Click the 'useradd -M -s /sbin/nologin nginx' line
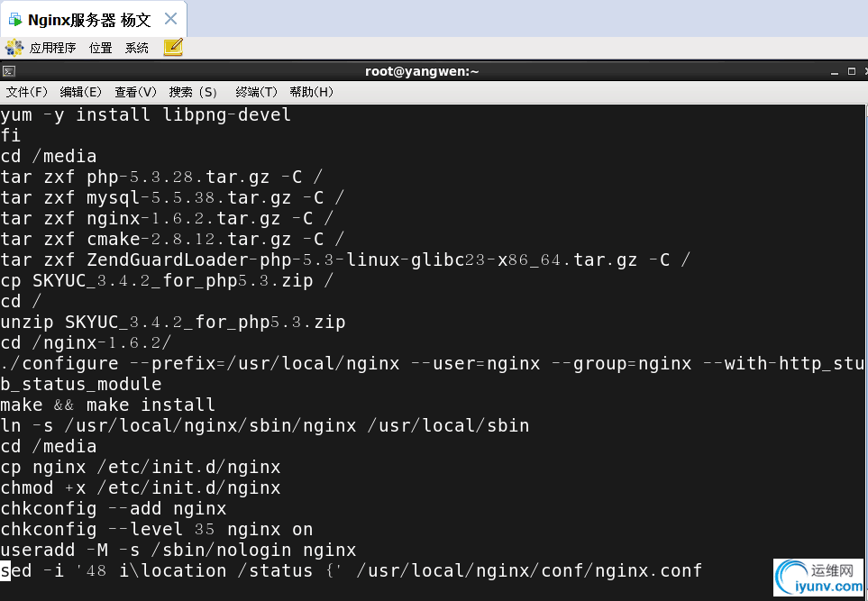 click(x=178, y=551)
